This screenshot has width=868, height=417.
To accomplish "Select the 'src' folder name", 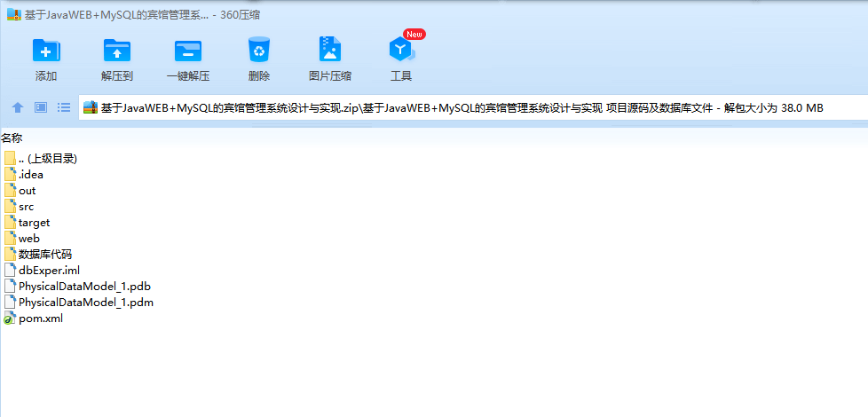I will coord(26,207).
